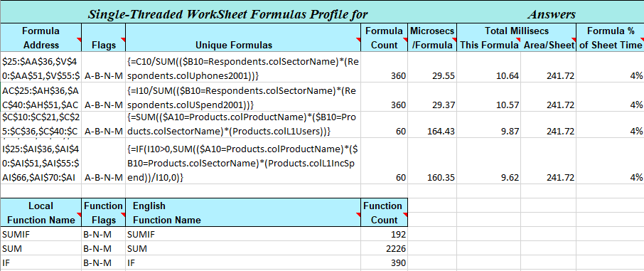Select the 'English Function Name' header

point(243,213)
